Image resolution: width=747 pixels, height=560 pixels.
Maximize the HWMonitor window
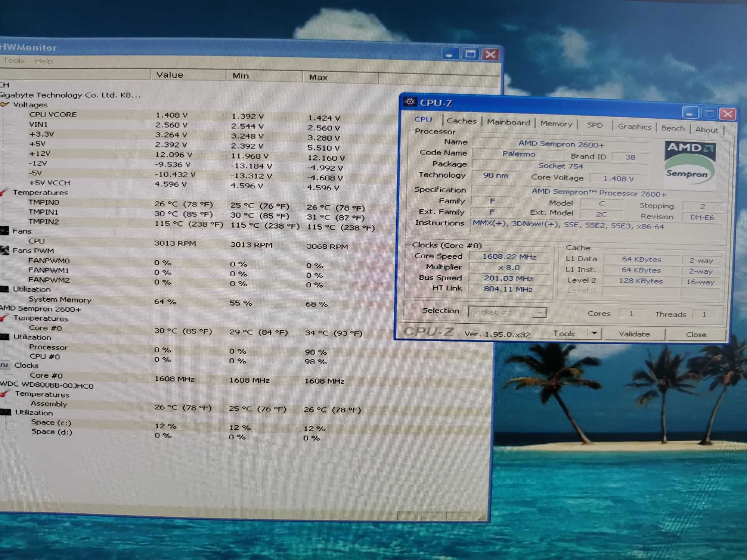click(x=470, y=55)
